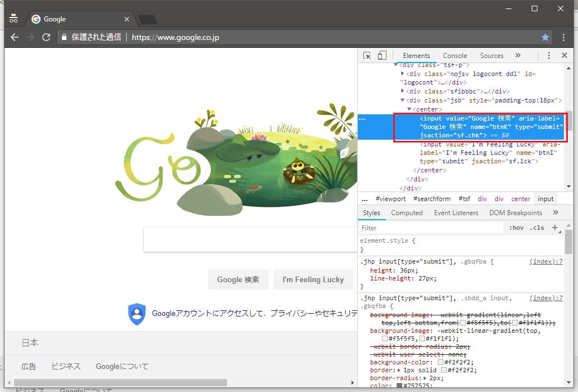Expand the border property value triangle

(x=399, y=370)
